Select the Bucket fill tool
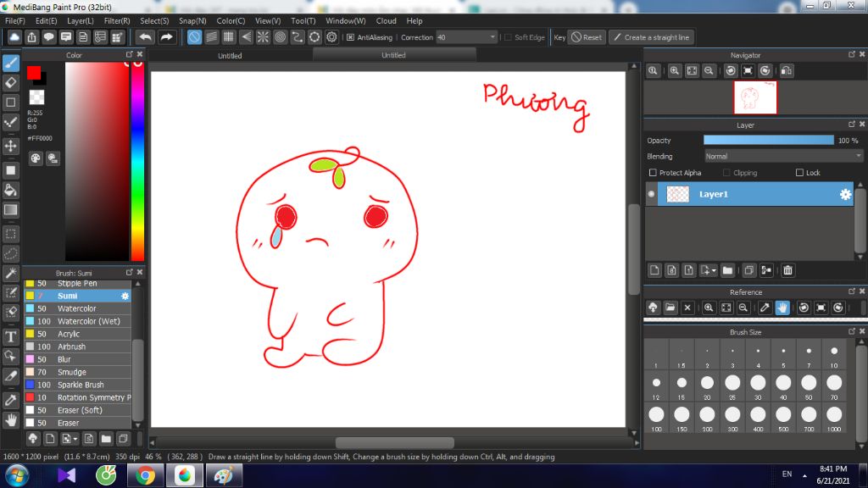 [10, 191]
